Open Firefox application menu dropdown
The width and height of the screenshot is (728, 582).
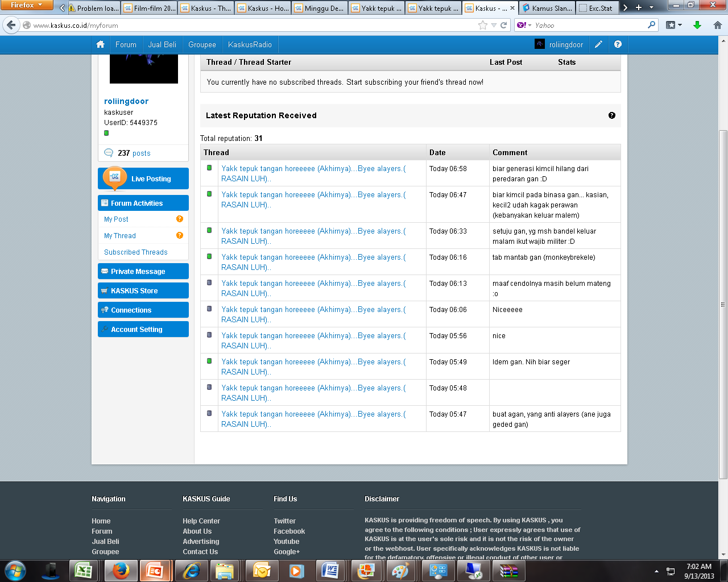26,5
